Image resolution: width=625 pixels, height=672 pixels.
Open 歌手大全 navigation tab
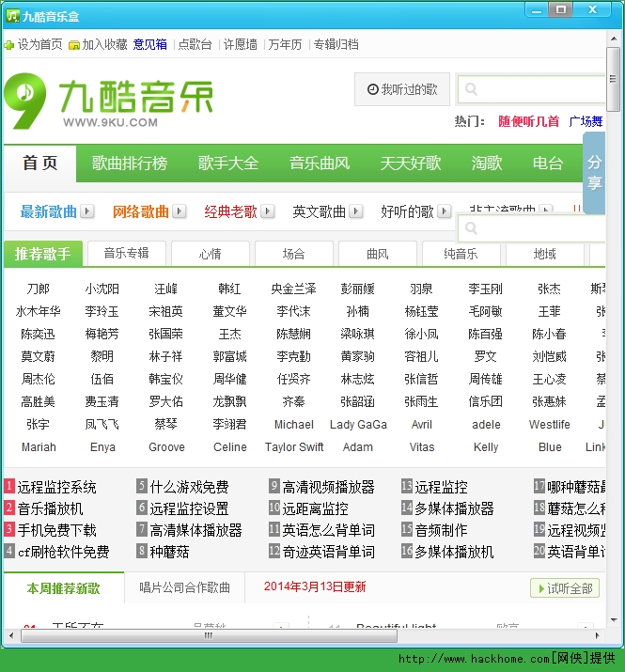[x=228, y=164]
